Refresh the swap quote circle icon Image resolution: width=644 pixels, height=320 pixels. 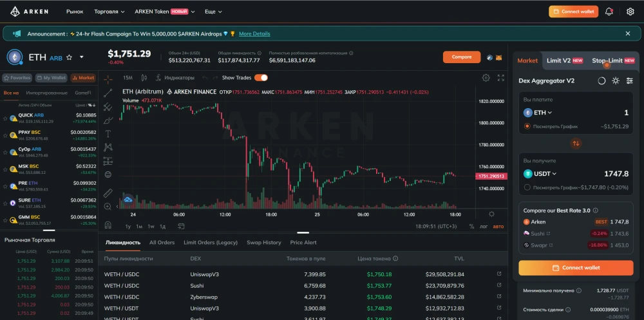point(601,81)
